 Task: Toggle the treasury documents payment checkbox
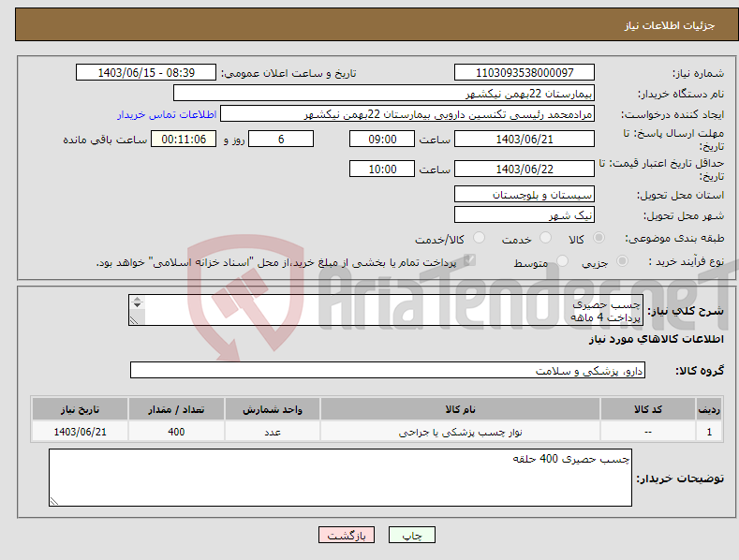(x=469, y=260)
